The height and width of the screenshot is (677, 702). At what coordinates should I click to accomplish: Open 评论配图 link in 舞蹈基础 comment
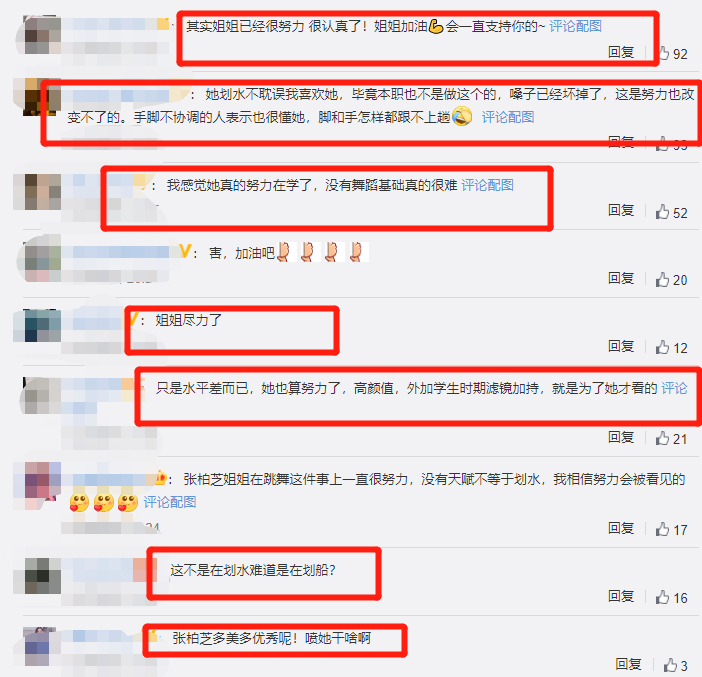(487, 185)
